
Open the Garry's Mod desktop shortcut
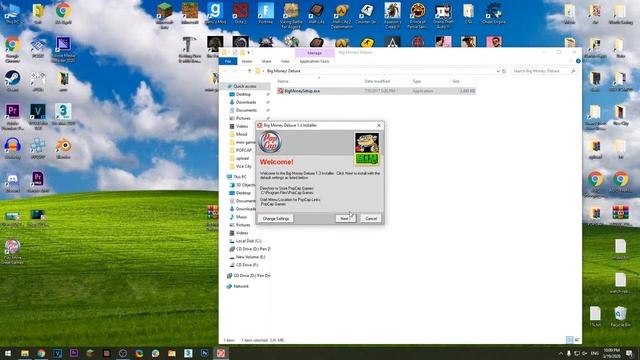tap(215, 13)
